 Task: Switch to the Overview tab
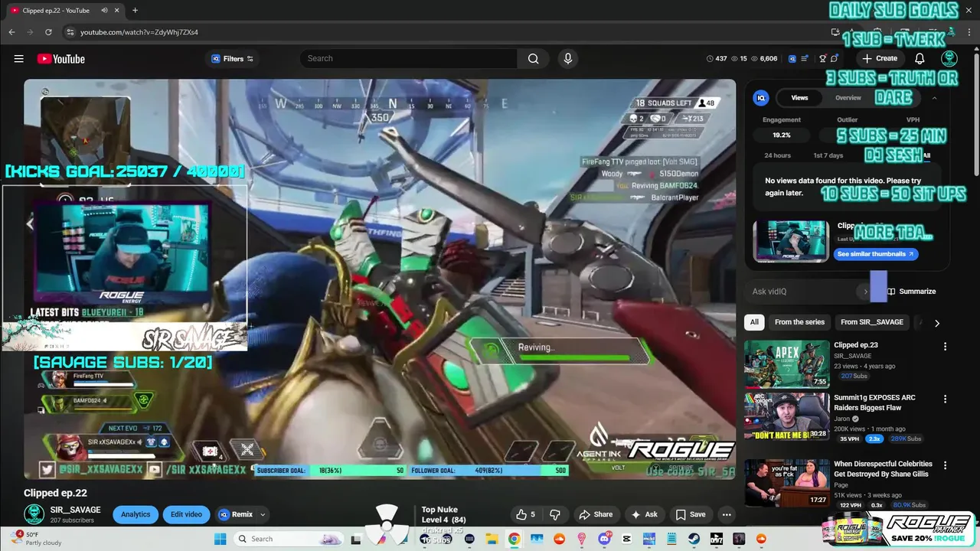(x=848, y=98)
